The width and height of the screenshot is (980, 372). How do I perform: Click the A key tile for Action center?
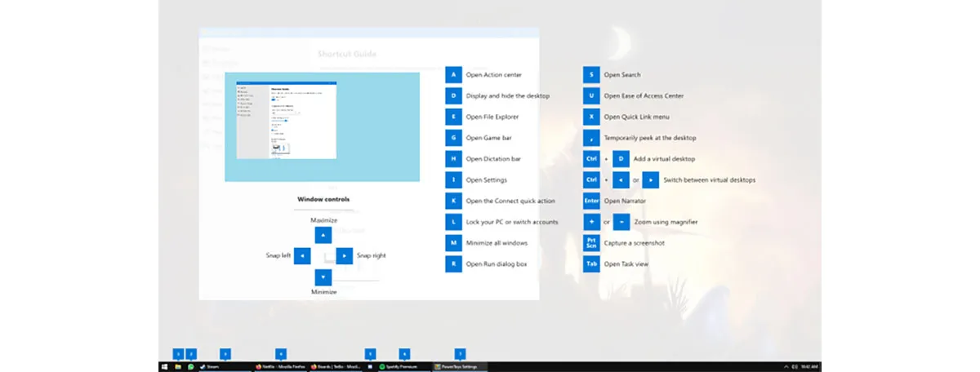[x=454, y=75]
